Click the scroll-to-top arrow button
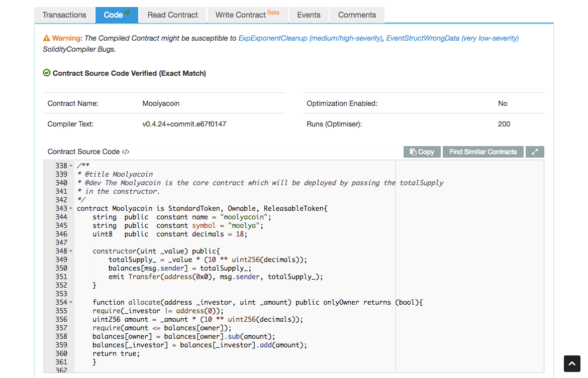This screenshot has height=378, width=588. (572, 363)
